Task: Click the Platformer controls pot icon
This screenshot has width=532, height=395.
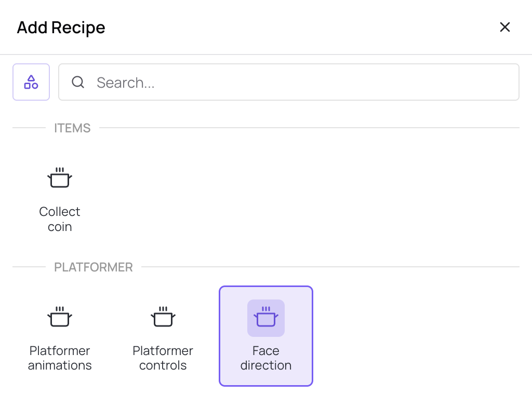Action: coord(163,317)
